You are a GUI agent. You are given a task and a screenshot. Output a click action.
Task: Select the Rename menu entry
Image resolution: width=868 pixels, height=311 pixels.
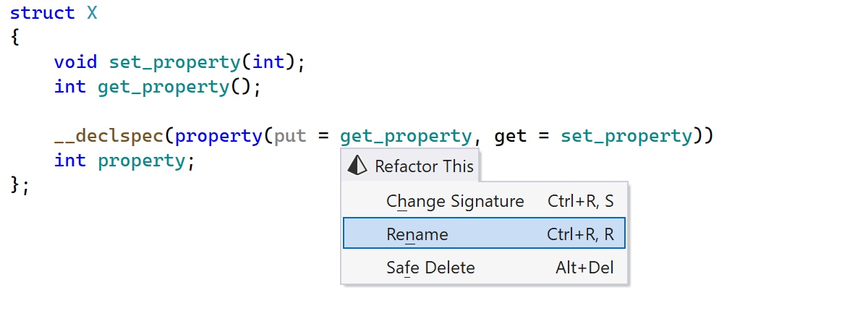coord(417,234)
